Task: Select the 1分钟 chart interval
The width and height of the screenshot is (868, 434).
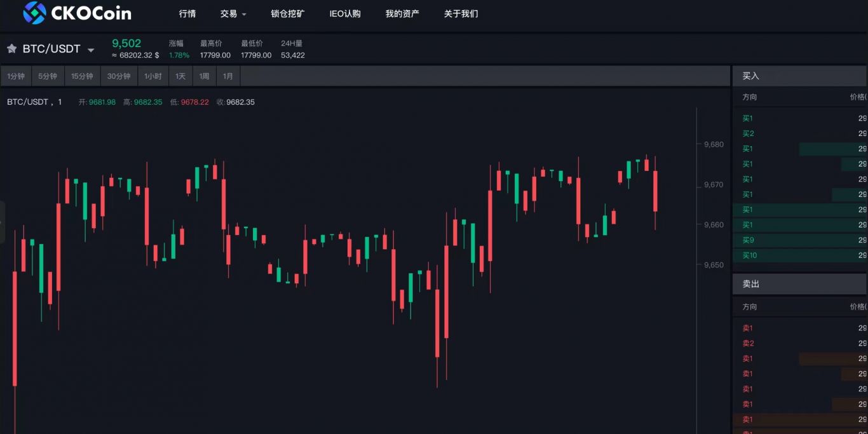Action: point(16,76)
